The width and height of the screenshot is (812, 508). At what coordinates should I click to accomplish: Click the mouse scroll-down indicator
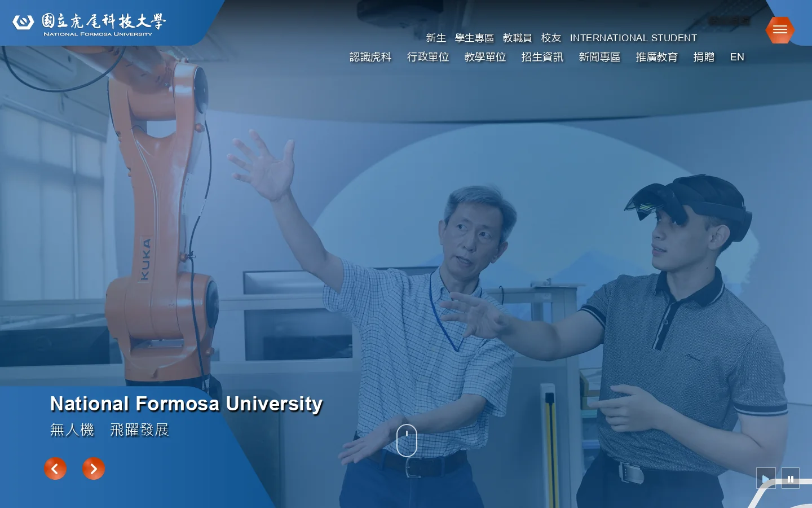(x=407, y=440)
